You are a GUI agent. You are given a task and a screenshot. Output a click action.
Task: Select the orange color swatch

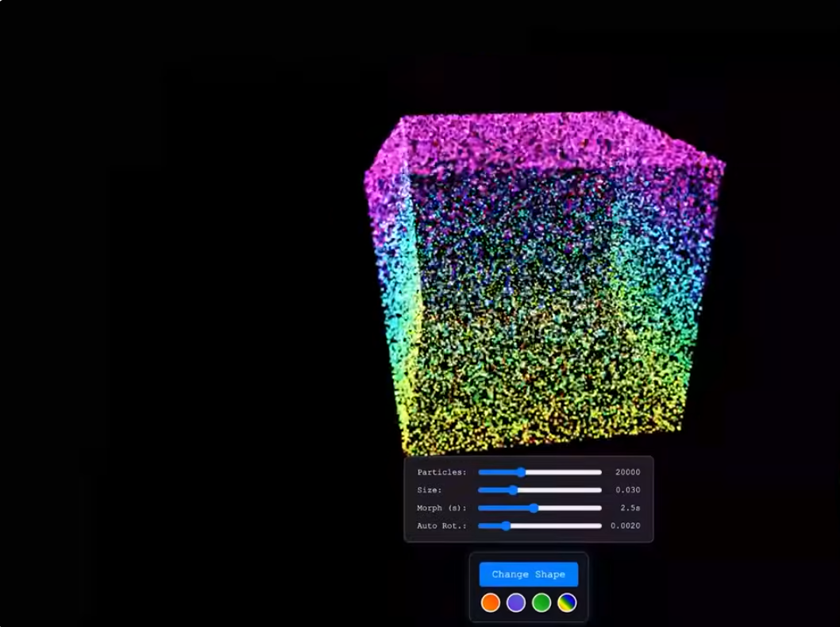[x=491, y=602]
